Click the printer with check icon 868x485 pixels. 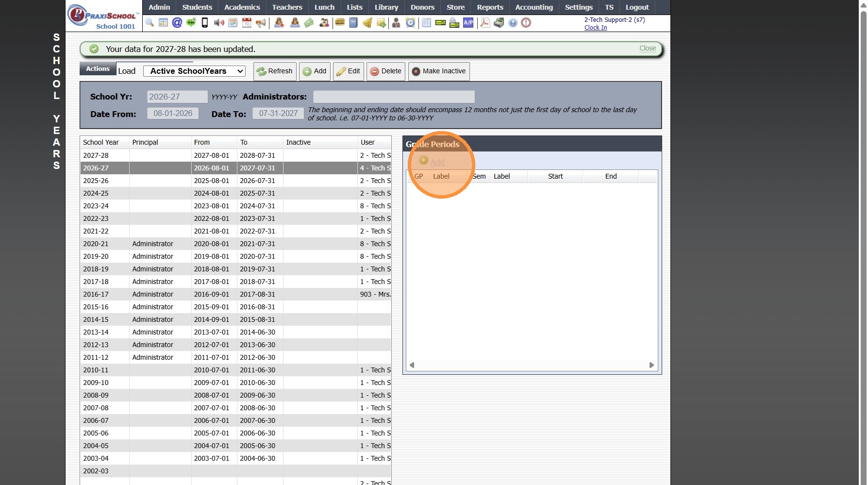pos(454,23)
